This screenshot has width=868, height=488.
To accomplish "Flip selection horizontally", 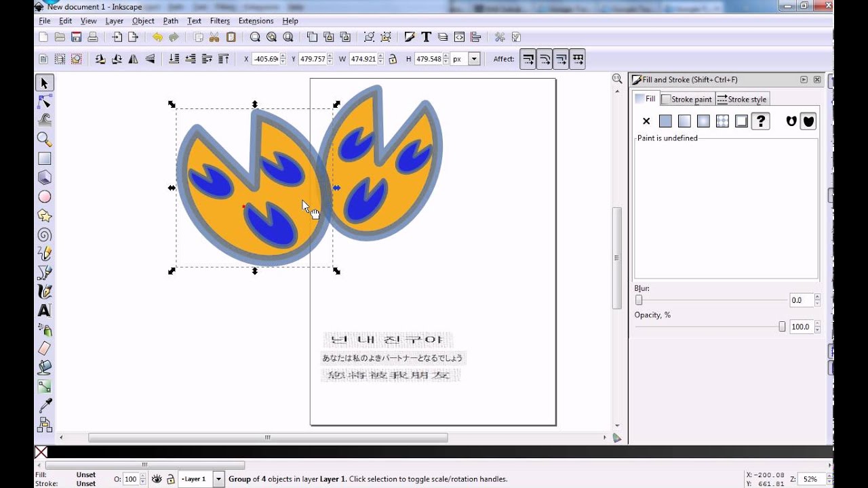I will click(x=133, y=59).
